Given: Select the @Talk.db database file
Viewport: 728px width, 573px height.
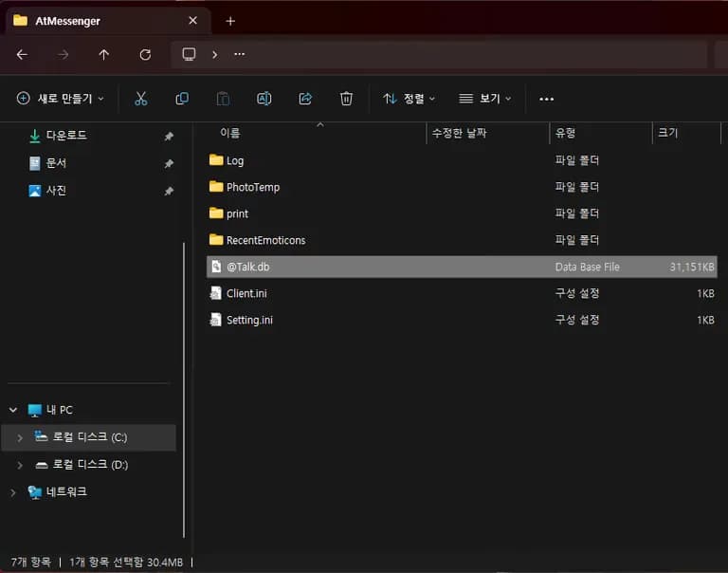Looking at the screenshot, I should [x=247, y=268].
